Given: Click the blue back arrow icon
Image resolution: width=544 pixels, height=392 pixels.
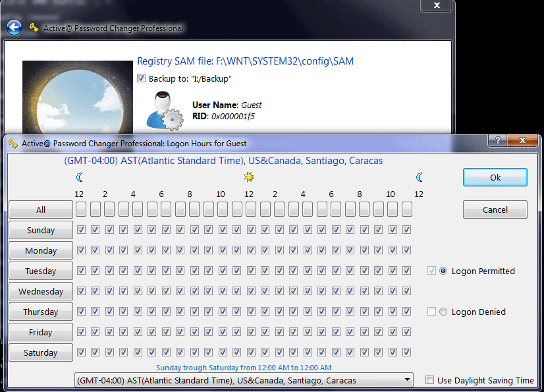Looking at the screenshot, I should 14,28.
